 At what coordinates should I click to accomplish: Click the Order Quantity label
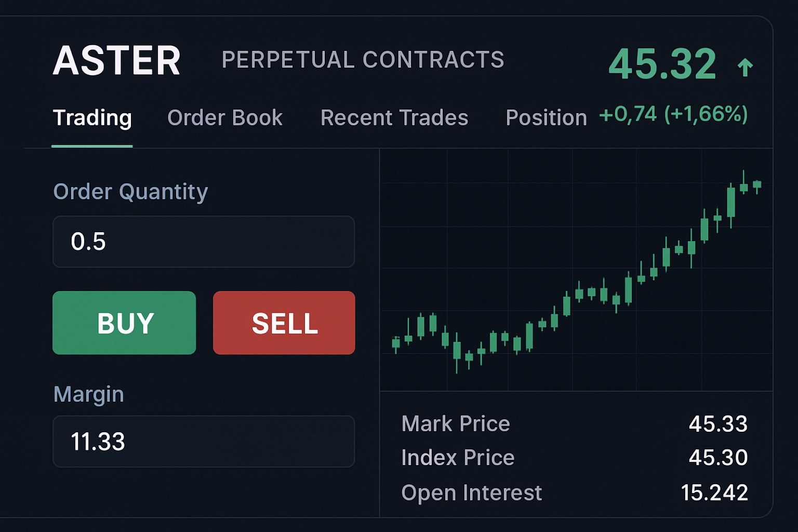click(130, 192)
